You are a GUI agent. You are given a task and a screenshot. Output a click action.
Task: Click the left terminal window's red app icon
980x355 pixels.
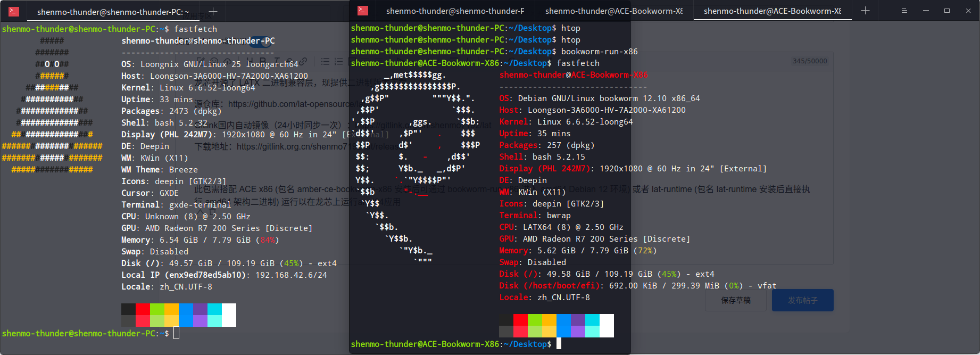(14, 11)
